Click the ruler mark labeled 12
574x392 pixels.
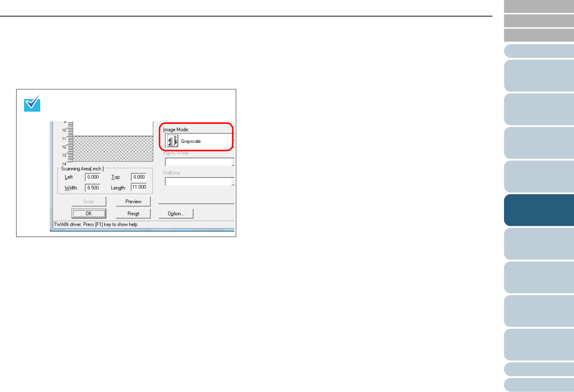tap(64, 147)
